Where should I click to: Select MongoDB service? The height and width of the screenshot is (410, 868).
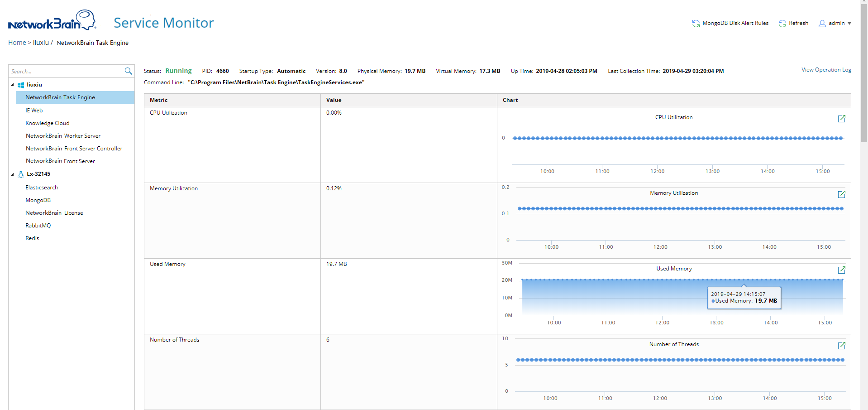38,200
